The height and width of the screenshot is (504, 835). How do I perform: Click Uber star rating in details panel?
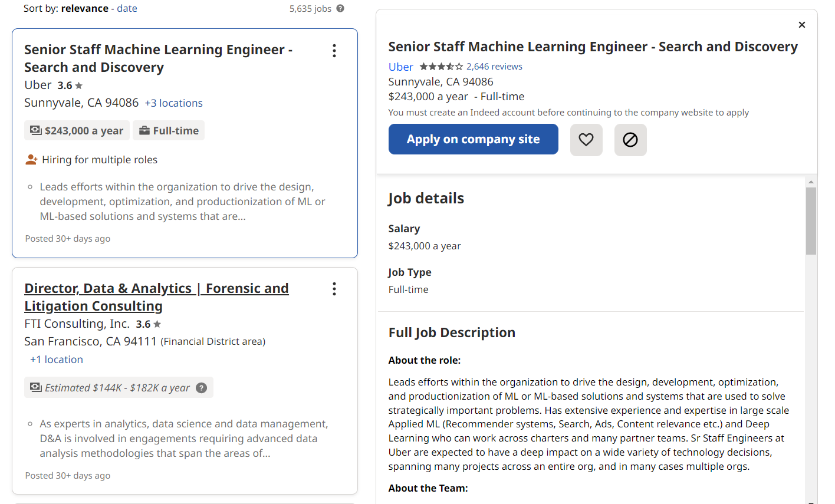pos(441,67)
